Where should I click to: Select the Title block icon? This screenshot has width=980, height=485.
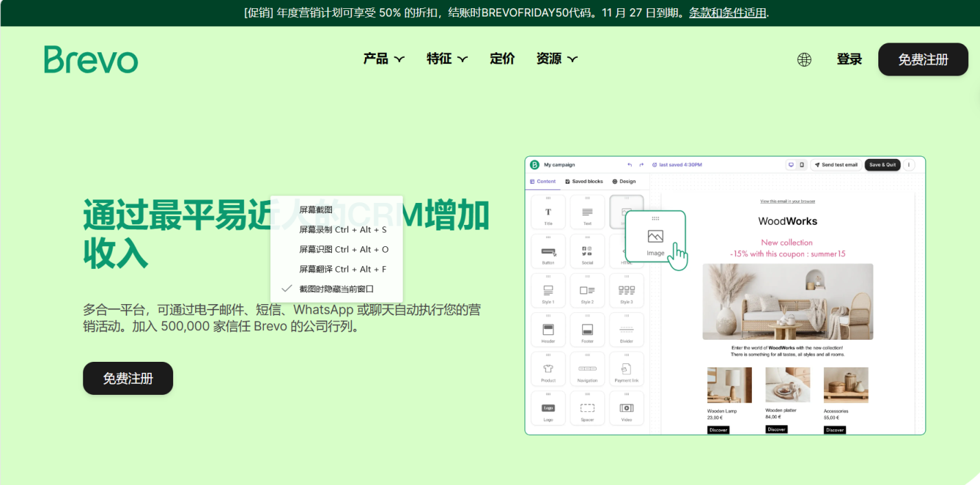[x=548, y=211]
